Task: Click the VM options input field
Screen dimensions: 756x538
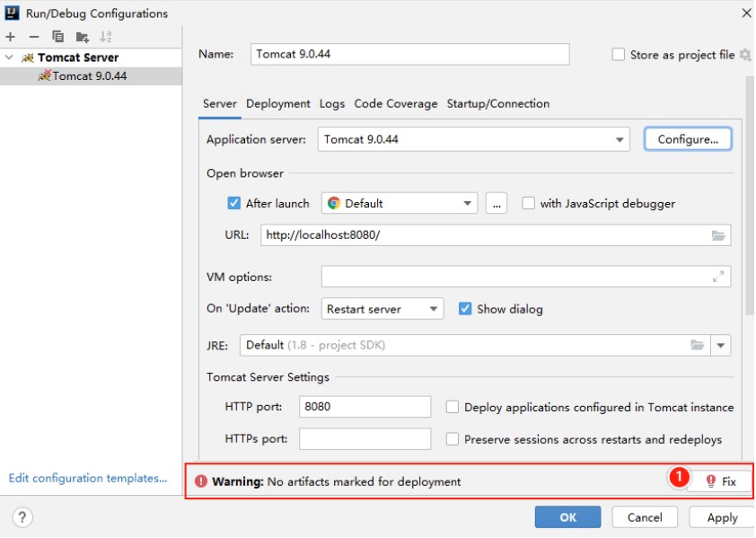Action: pyautogui.click(x=526, y=277)
